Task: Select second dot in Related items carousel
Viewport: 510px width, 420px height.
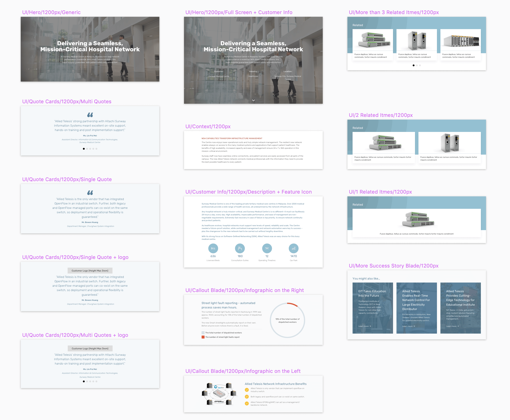Action: tap(417, 65)
